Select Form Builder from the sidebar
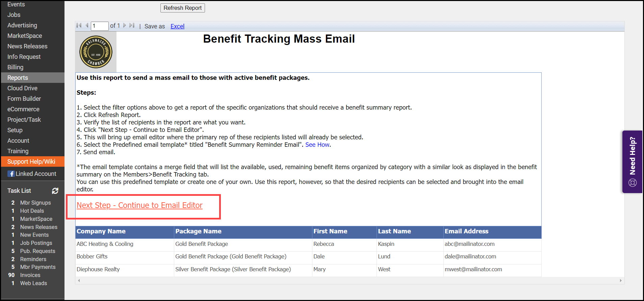The image size is (644, 301). pos(24,99)
